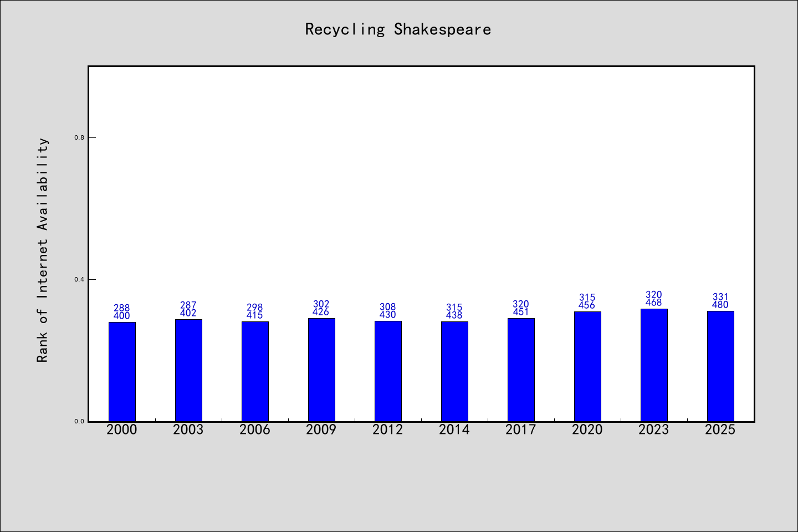This screenshot has height=532, width=798.
Task: Click data label 331 above the 2025 bar
Action: (x=720, y=297)
